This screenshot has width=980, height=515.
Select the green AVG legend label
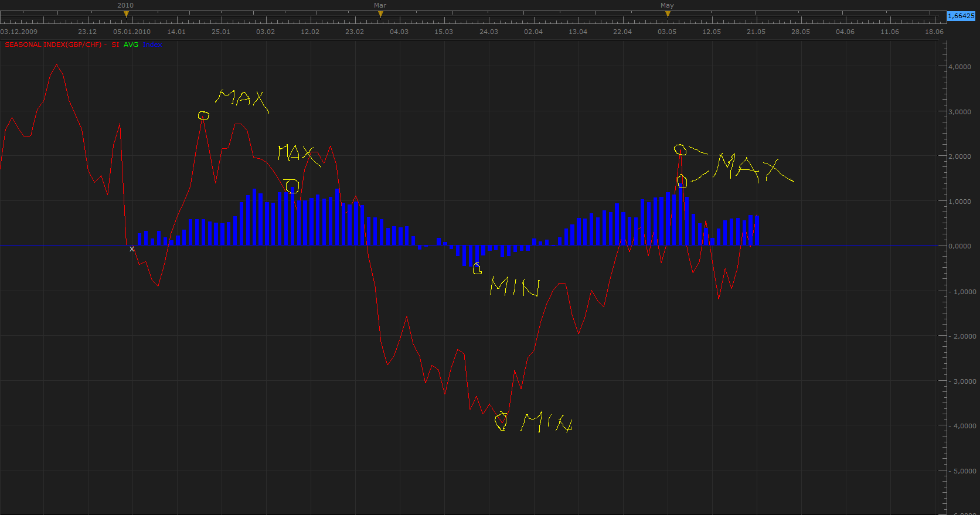point(131,45)
